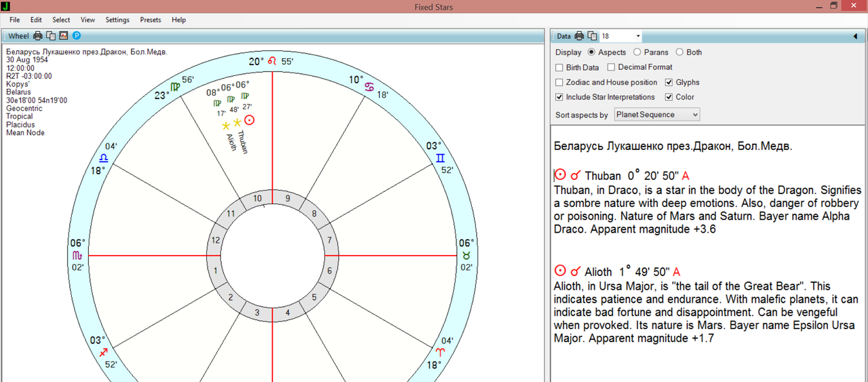Click the Wheel panel label
This screenshot has width=868, height=382.
(x=18, y=36)
